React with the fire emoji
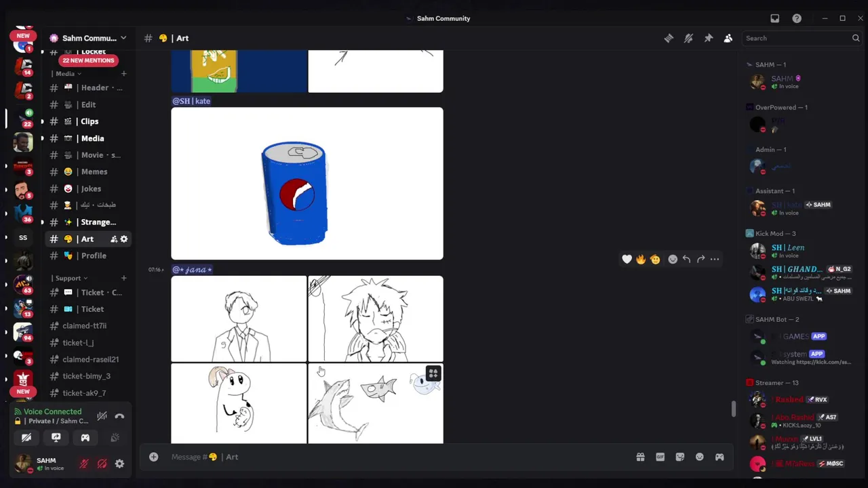 click(x=641, y=259)
